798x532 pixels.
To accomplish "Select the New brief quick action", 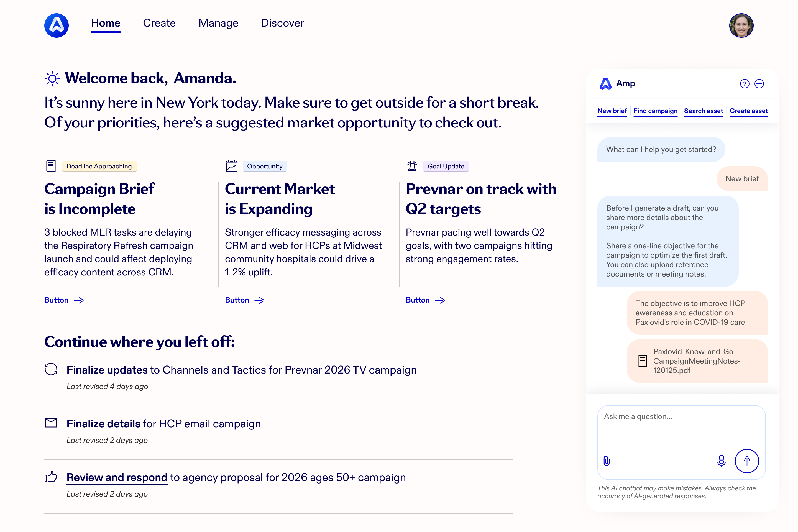I will 612,111.
